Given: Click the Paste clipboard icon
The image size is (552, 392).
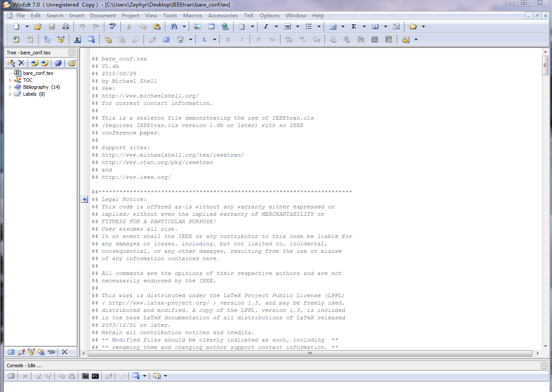Looking at the screenshot, I should [157, 27].
